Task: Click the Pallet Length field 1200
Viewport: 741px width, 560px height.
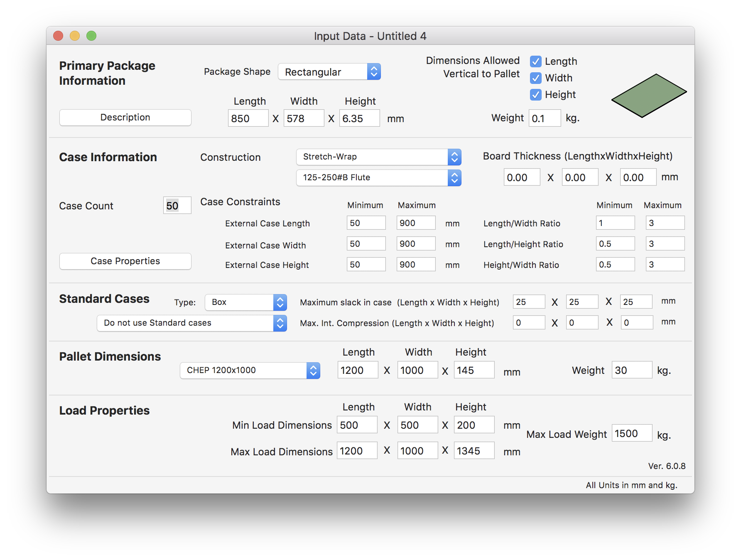Action: pyautogui.click(x=358, y=370)
